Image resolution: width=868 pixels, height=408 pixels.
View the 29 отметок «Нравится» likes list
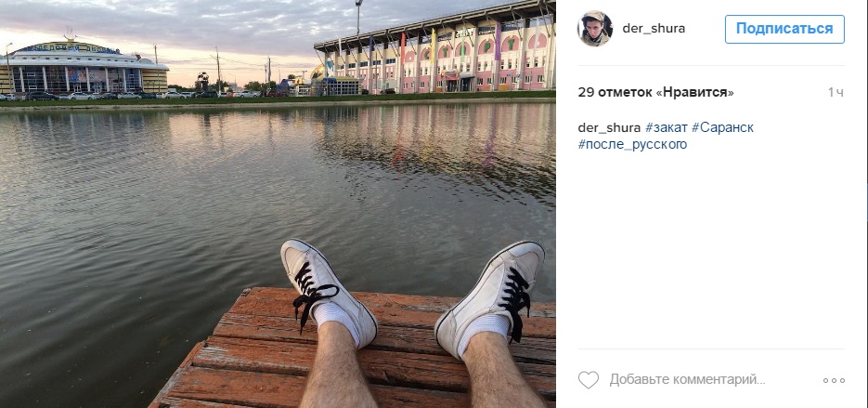pyautogui.click(x=655, y=92)
